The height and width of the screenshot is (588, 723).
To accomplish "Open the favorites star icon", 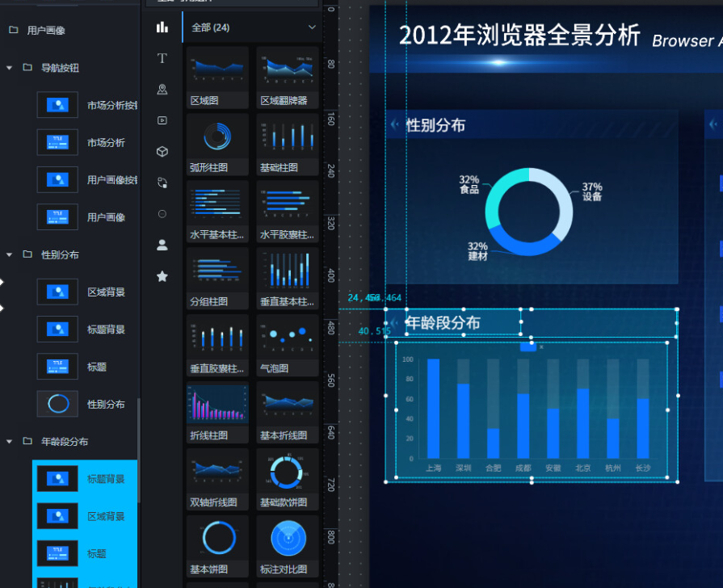I will pyautogui.click(x=162, y=276).
